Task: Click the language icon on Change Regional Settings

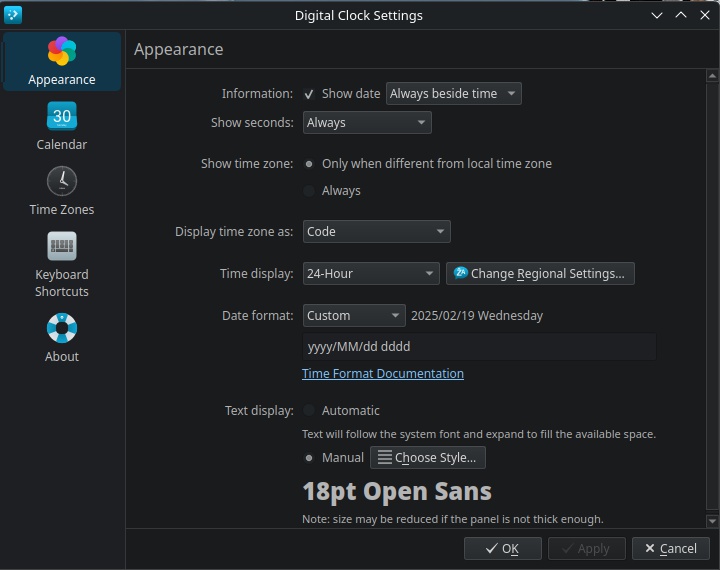Action: click(460, 273)
